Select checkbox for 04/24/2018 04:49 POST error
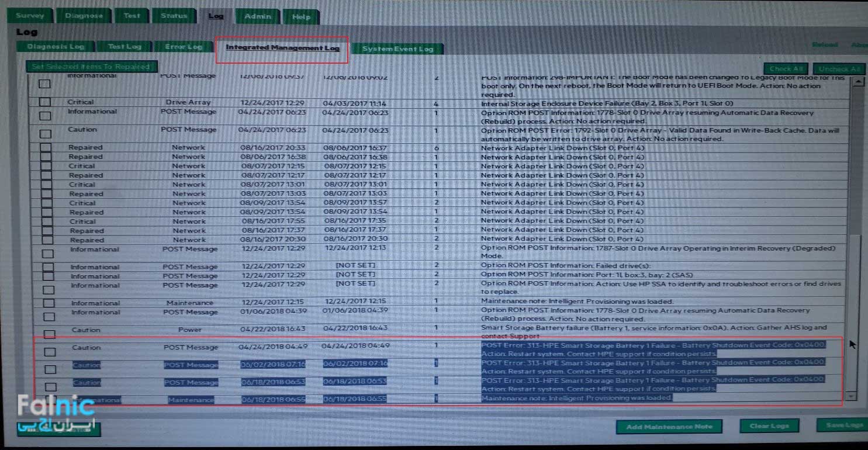868x450 pixels. coord(50,352)
